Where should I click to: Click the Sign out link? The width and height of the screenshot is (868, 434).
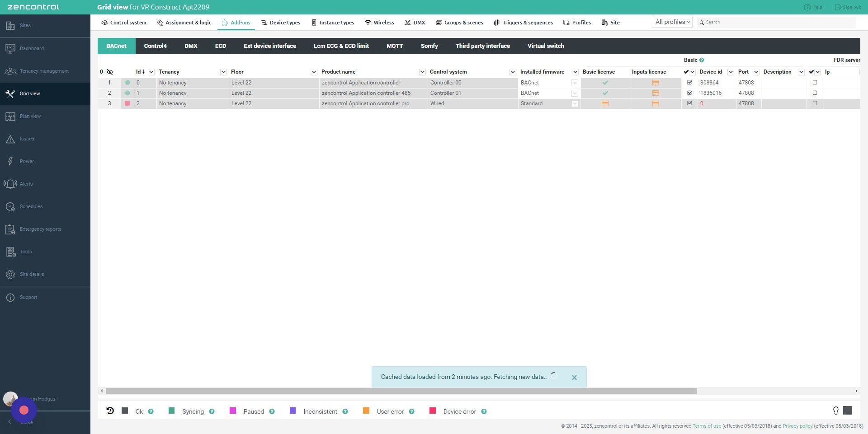[848, 7]
